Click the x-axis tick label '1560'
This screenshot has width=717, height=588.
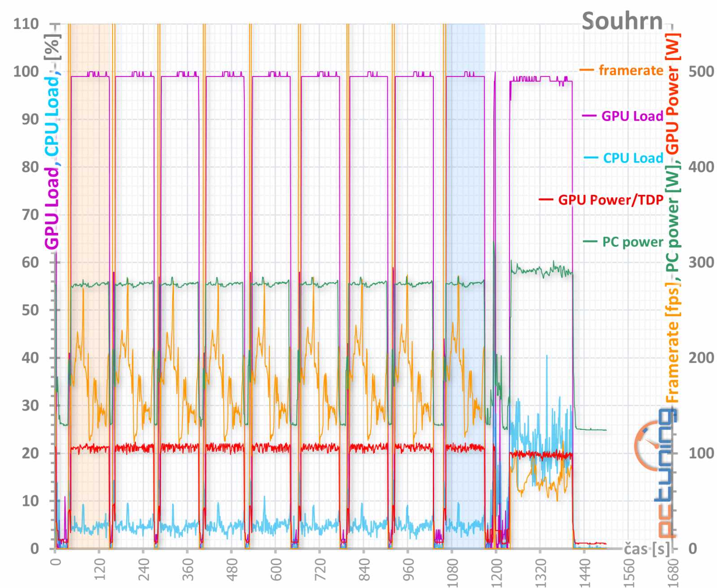pyautogui.click(x=628, y=572)
